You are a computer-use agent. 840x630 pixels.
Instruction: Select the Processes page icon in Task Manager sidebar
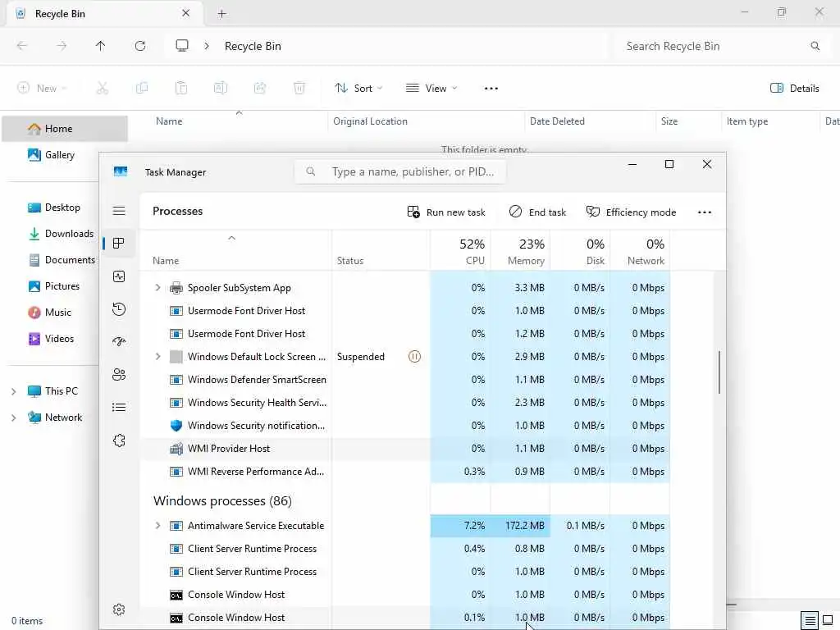tap(119, 244)
